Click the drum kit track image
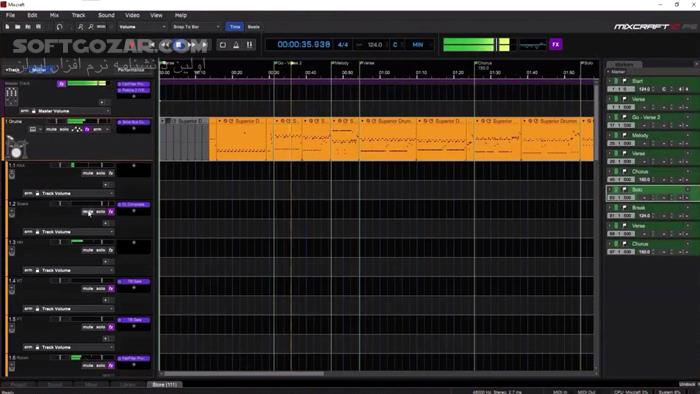This screenshot has width=700, height=394. pyautogui.click(x=17, y=147)
